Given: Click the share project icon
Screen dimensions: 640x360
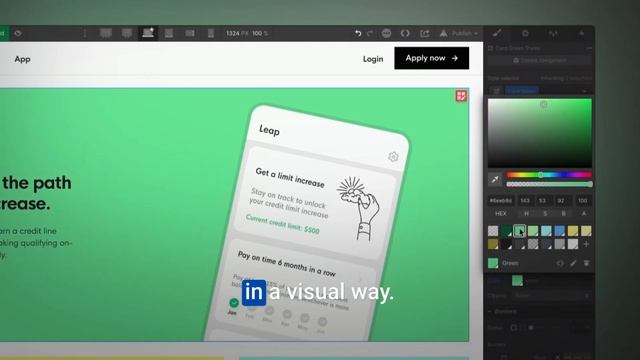Looking at the screenshot, I should (424, 33).
